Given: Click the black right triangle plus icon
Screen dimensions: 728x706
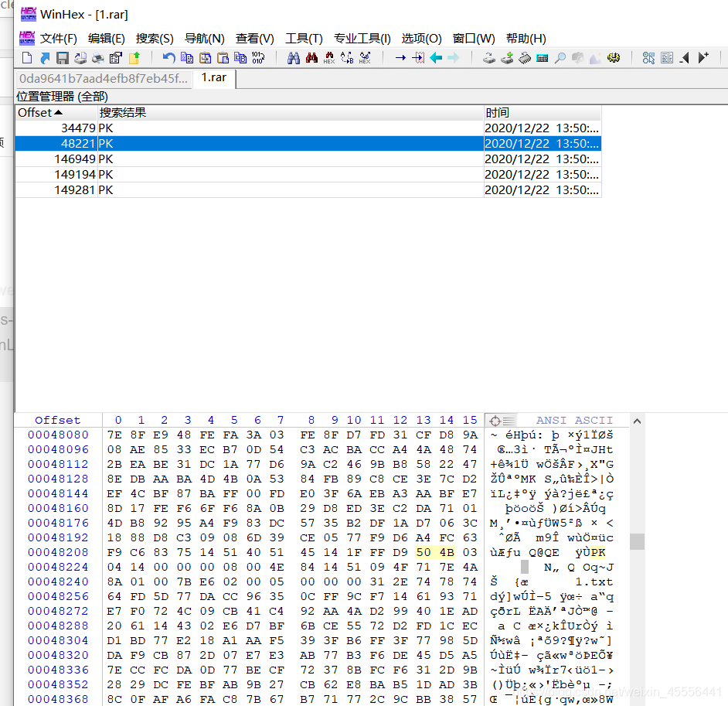Looking at the screenshot, I should [x=703, y=58].
